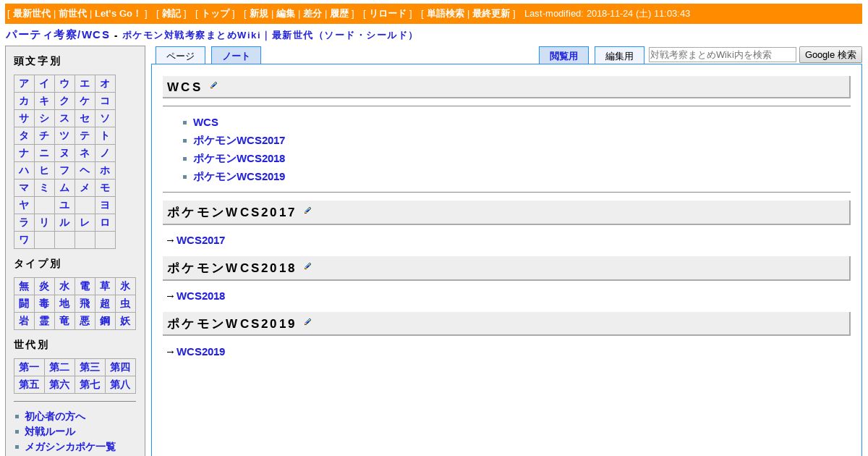Open 第一 generation link
The width and height of the screenshot is (868, 456).
point(29,368)
